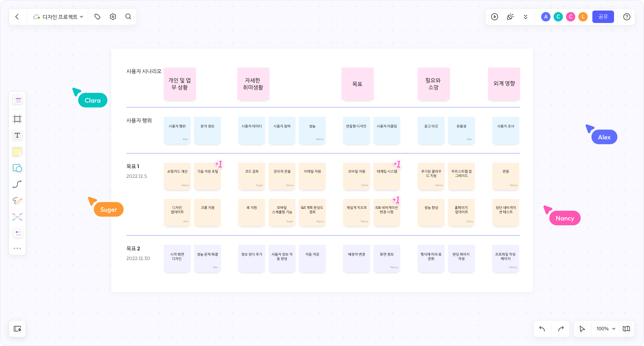
Task: Start presentation with the play icon
Action: pyautogui.click(x=494, y=17)
